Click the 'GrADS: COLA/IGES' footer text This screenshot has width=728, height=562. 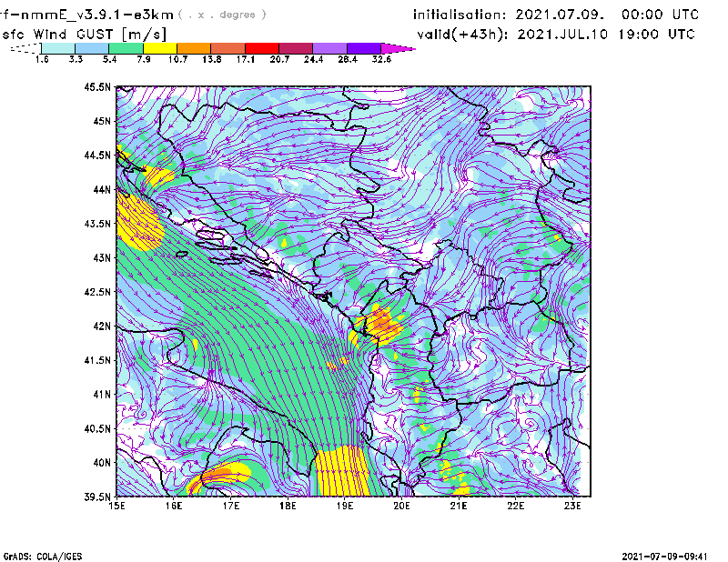[x=43, y=557]
